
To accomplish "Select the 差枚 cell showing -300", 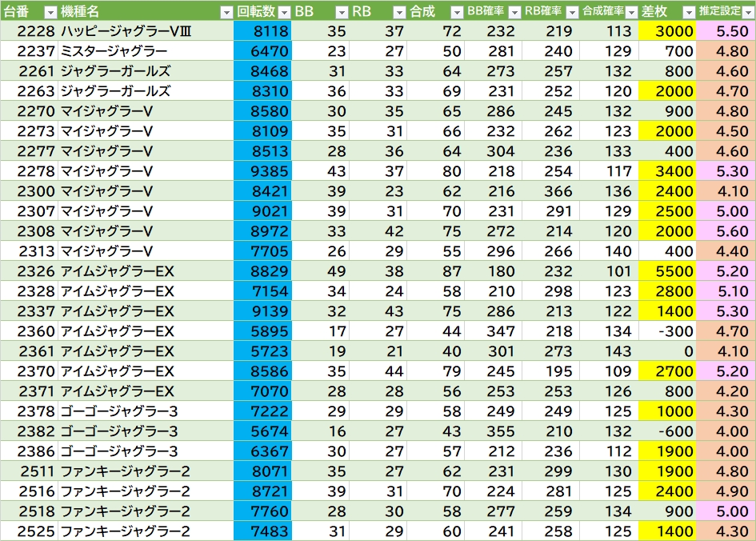I will click(x=667, y=331).
